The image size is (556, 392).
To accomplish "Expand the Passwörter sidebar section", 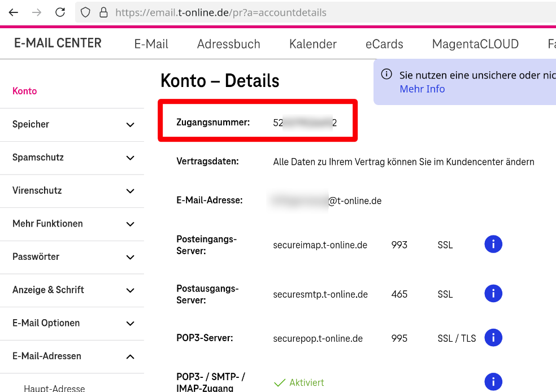I will 130,257.
